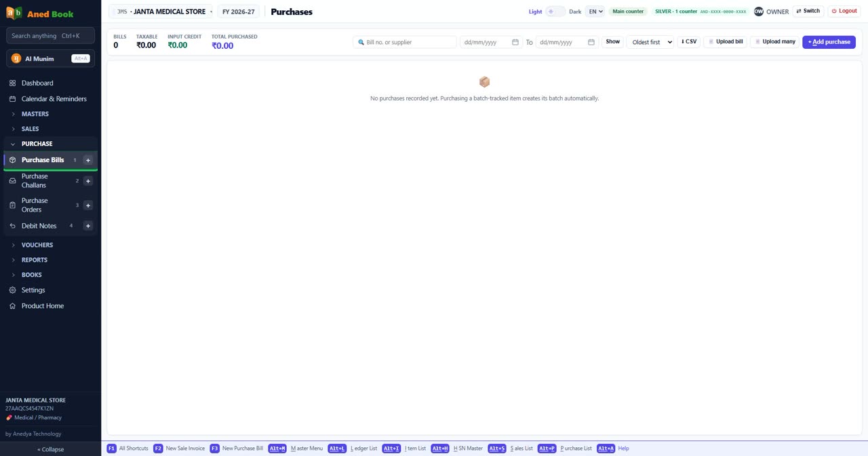Viewport: 868px width, 456px height.
Task: Export purchases with the CSV button
Action: pyautogui.click(x=689, y=42)
